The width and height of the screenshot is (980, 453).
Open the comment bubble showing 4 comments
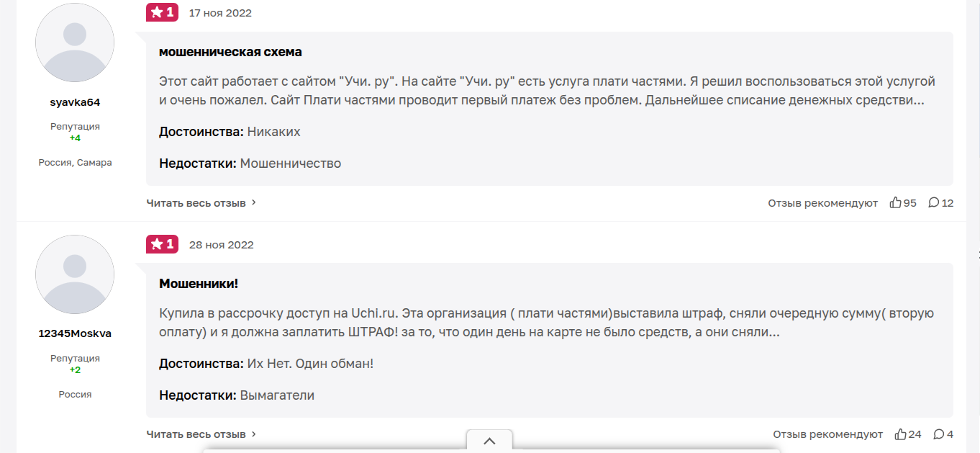tap(938, 434)
